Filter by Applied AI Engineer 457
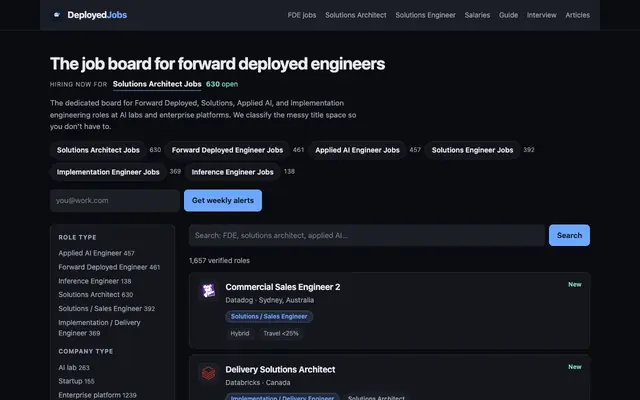The height and width of the screenshot is (400, 640). (x=96, y=253)
